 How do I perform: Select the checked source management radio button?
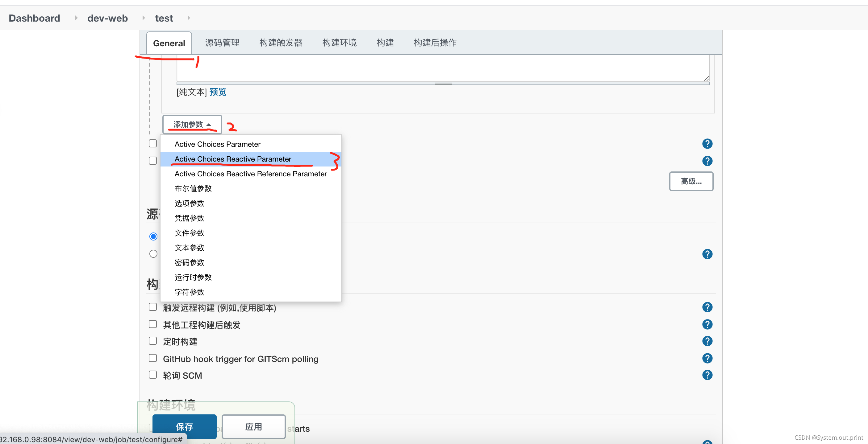point(153,236)
